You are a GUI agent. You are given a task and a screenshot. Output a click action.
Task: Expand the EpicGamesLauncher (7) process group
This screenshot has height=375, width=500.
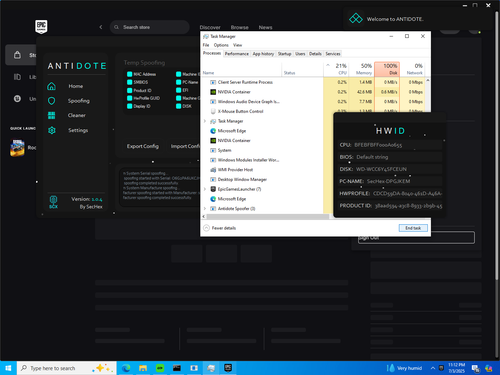(x=205, y=189)
